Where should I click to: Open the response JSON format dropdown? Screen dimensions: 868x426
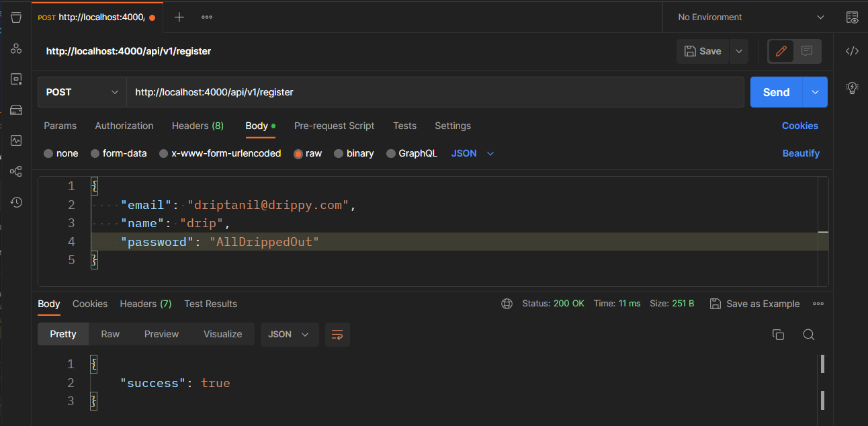[289, 335]
